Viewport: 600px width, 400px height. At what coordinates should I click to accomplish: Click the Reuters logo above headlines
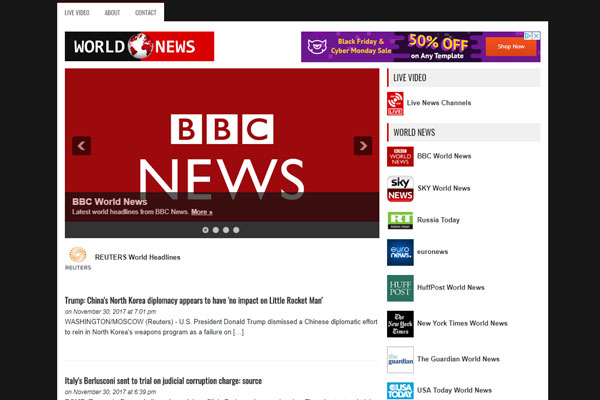[x=78, y=258]
